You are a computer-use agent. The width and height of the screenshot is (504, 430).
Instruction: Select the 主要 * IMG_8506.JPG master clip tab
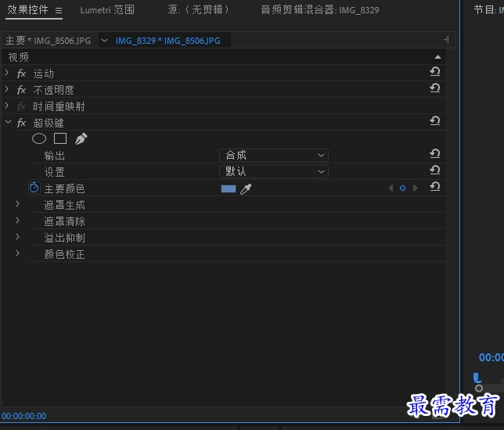pos(49,41)
